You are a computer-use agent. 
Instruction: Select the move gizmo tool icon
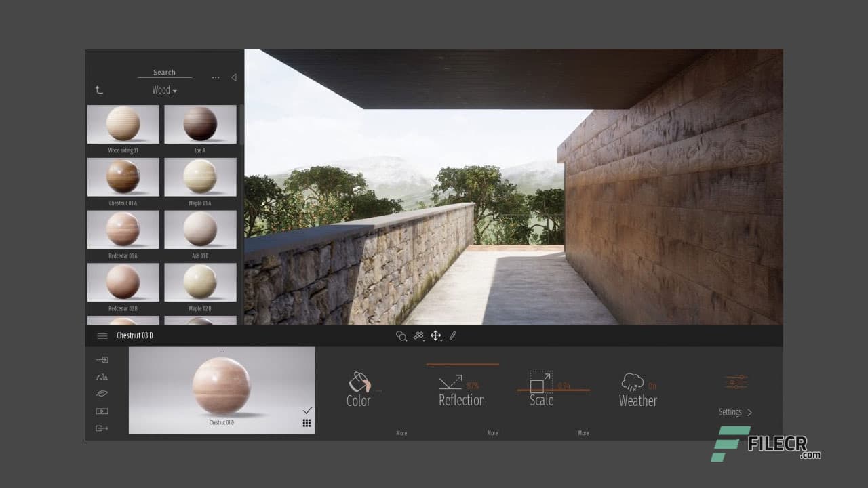point(436,335)
